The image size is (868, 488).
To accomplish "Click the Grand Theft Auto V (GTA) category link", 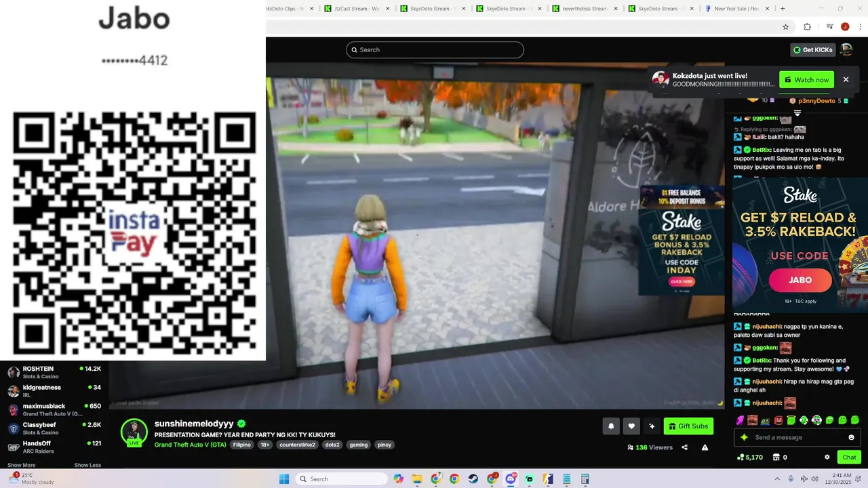I will coord(190,445).
